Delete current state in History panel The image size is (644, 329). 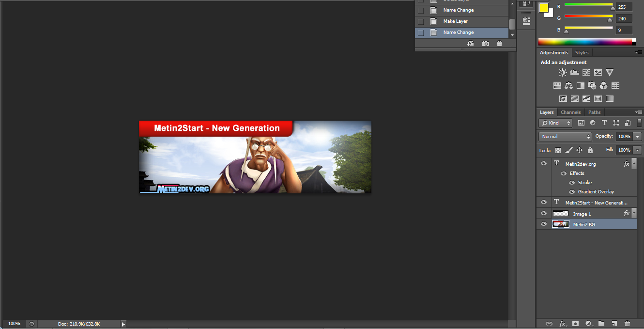point(500,44)
